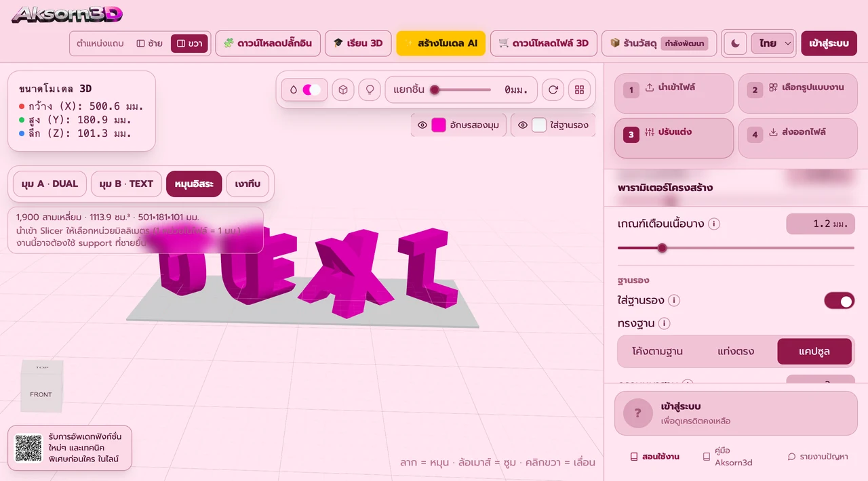Turn off the ใส่ฐานรอง base switch
Viewport: 868px width, 481px height.
tap(839, 301)
